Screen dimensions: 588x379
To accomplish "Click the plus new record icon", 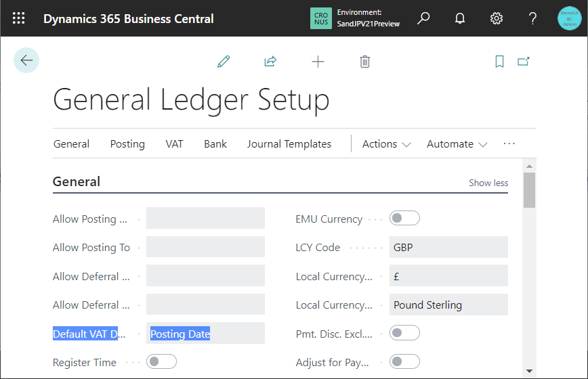I will [318, 62].
